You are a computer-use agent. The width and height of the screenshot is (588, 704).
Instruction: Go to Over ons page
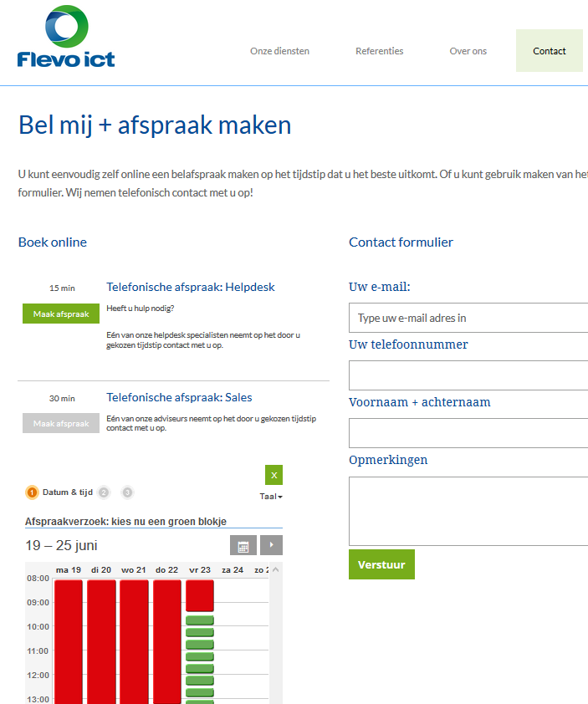click(x=468, y=51)
